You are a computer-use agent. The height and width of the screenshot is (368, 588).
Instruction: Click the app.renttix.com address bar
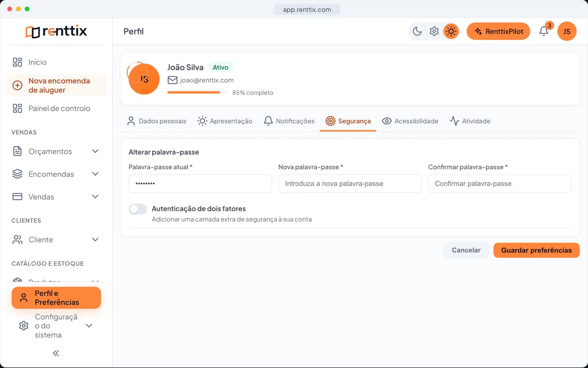307,10
